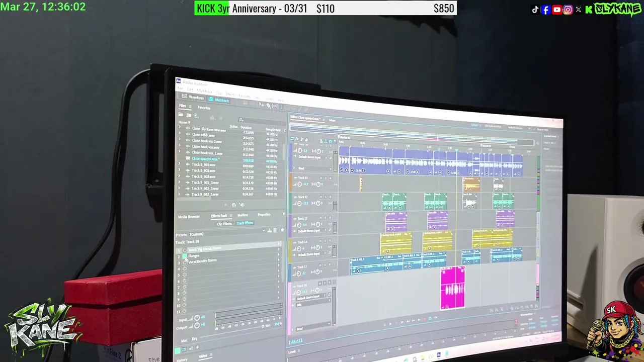Viewport: 644px width, 362px height.
Task: Select the Razor tool in the toolbar
Action: (268, 105)
